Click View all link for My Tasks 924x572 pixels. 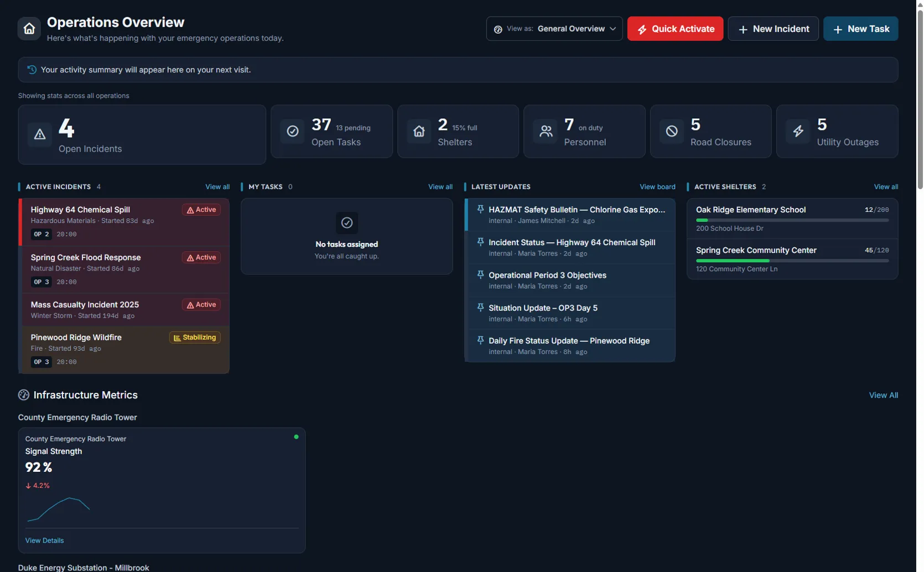tap(440, 187)
